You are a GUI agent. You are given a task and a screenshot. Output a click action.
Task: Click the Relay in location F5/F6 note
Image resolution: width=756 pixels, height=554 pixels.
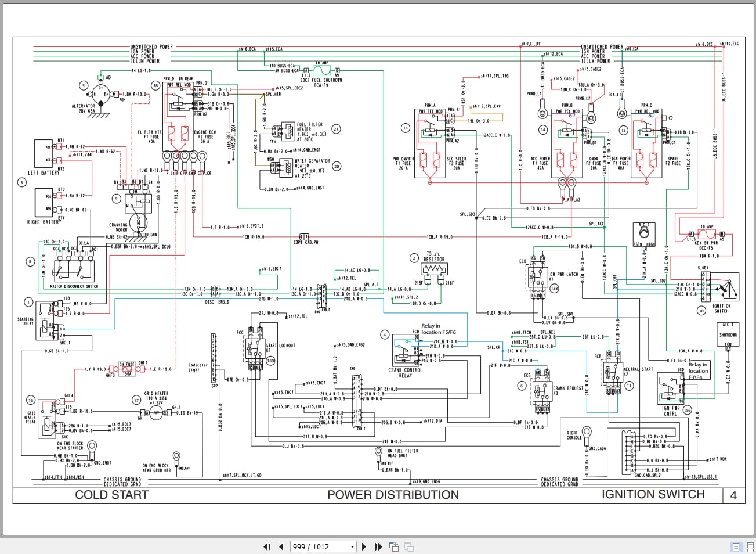[x=439, y=329]
